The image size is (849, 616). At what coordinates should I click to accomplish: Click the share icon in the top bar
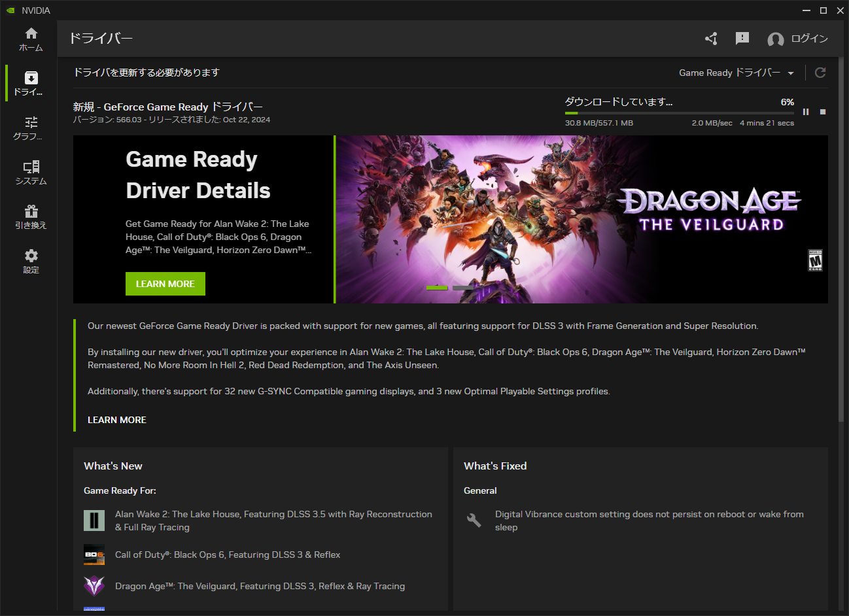pos(711,38)
